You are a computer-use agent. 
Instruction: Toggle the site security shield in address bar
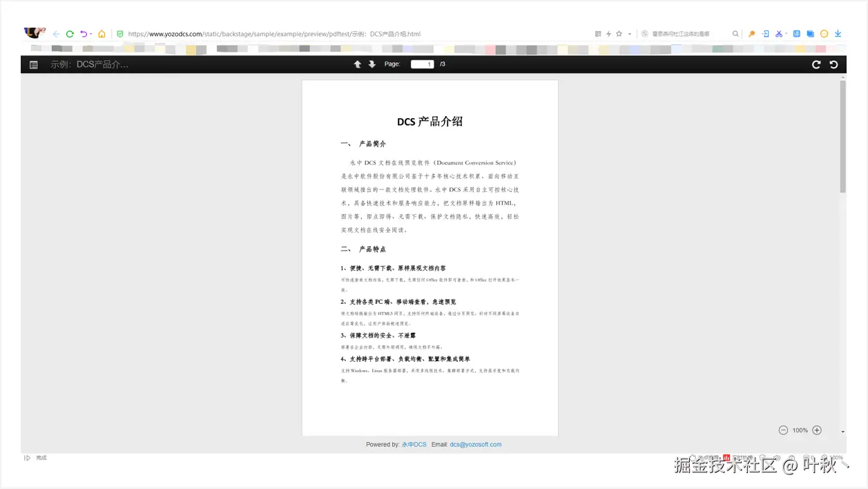(120, 33)
